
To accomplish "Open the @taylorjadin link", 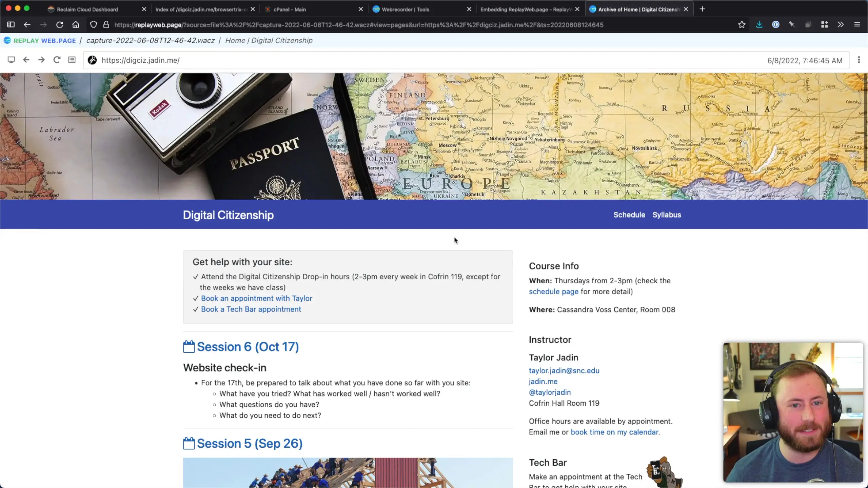I will click(550, 392).
